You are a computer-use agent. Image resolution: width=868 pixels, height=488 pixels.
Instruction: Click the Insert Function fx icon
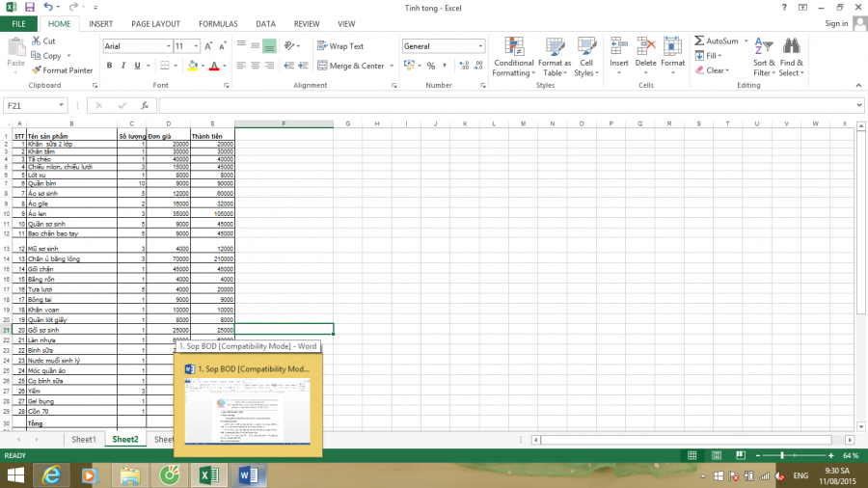(x=144, y=106)
